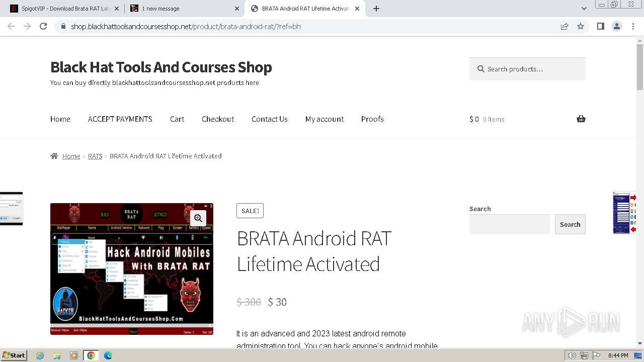Click the padlock site info icon

pos(63,26)
